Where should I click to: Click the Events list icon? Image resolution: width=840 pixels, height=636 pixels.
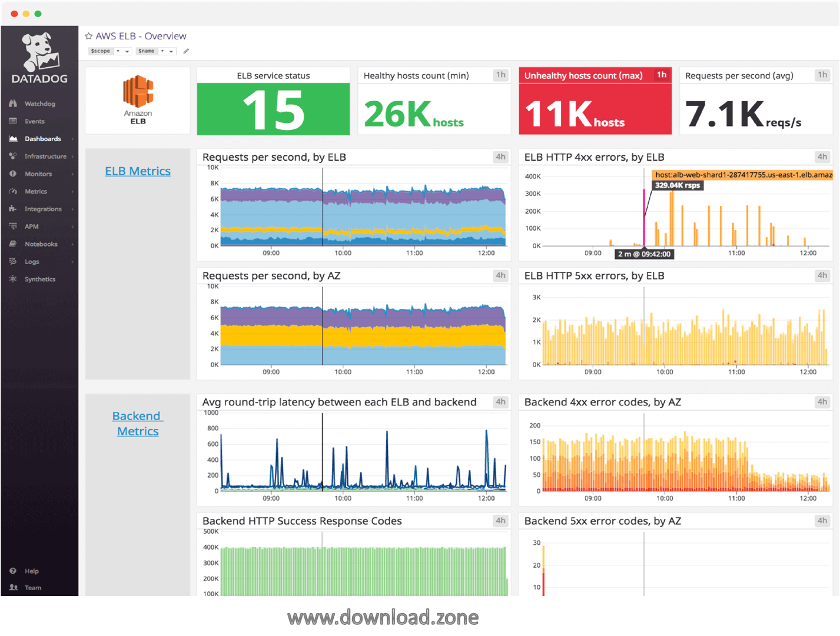(13, 121)
